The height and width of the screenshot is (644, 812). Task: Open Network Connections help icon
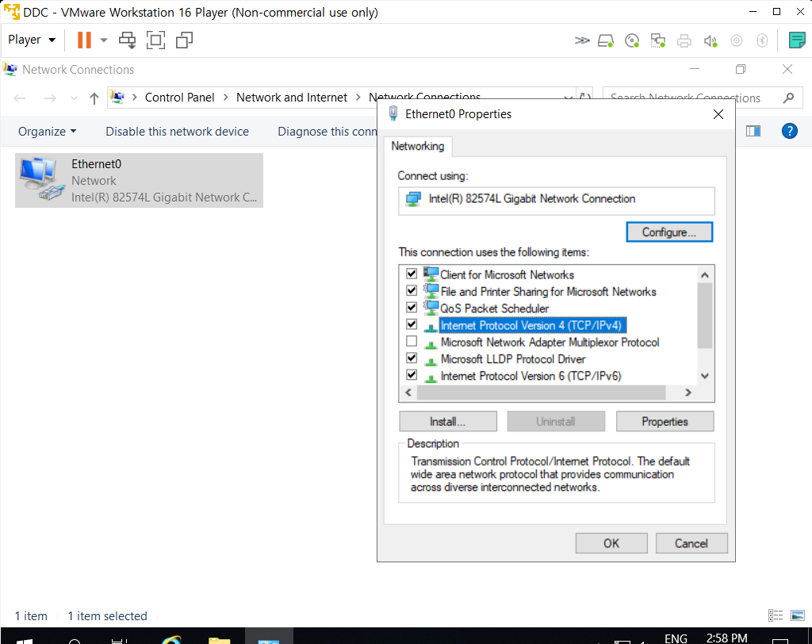[789, 131]
